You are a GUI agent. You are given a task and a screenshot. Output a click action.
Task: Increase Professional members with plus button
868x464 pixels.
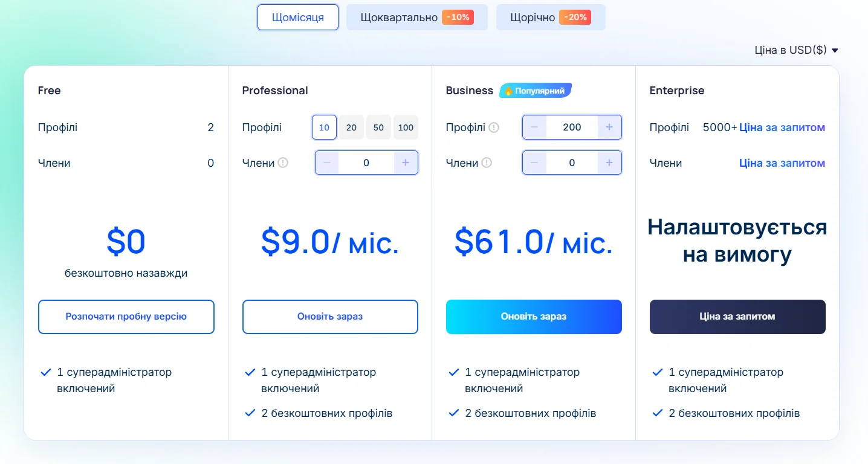coord(406,163)
